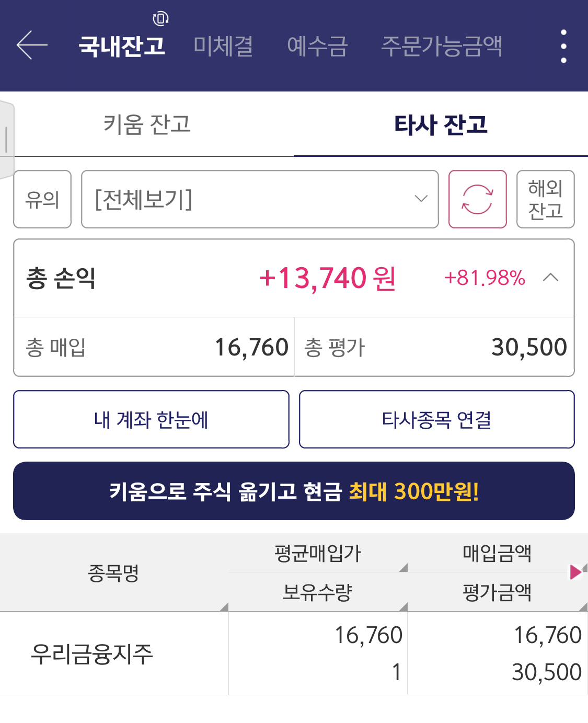Select the 키움 잔고 tab
This screenshot has width=588, height=723.
[147, 124]
